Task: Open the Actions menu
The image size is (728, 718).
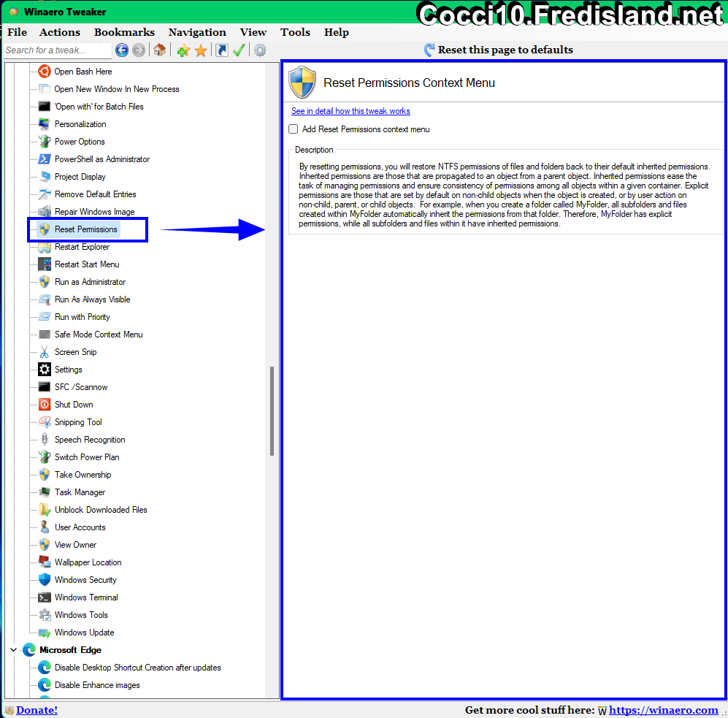Action: point(60,33)
